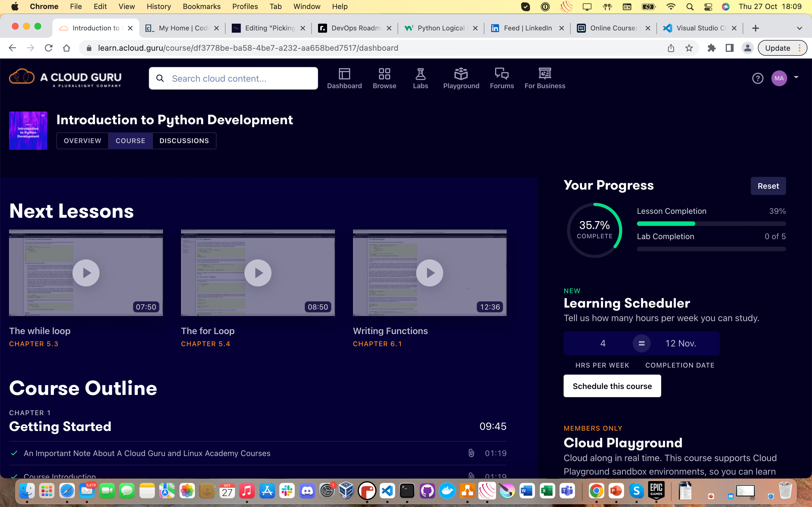Open the help question mark icon
The image size is (812, 507).
758,78
